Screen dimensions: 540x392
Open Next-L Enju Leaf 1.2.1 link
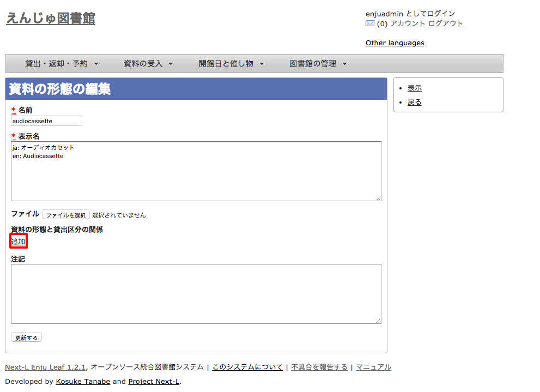click(45, 367)
